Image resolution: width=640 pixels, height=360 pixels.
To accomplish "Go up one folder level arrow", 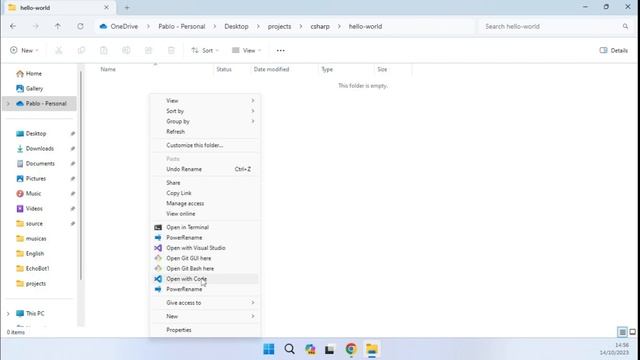I will (58, 26).
